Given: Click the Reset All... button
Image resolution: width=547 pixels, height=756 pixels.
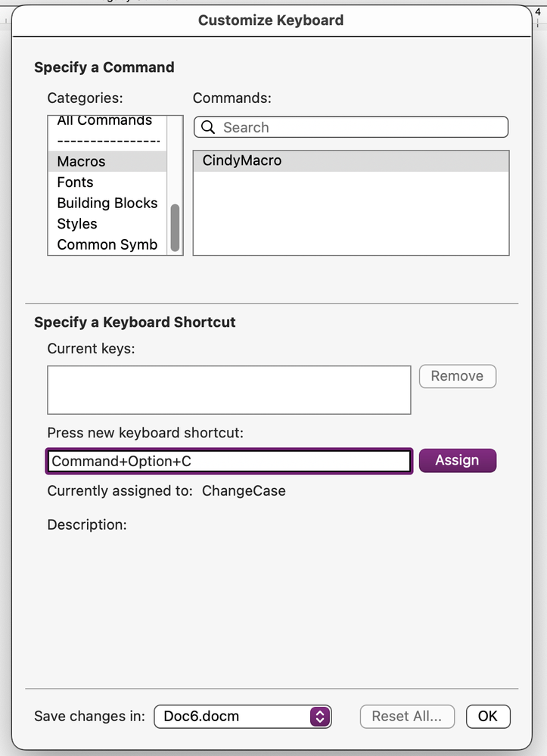Looking at the screenshot, I should [x=407, y=716].
